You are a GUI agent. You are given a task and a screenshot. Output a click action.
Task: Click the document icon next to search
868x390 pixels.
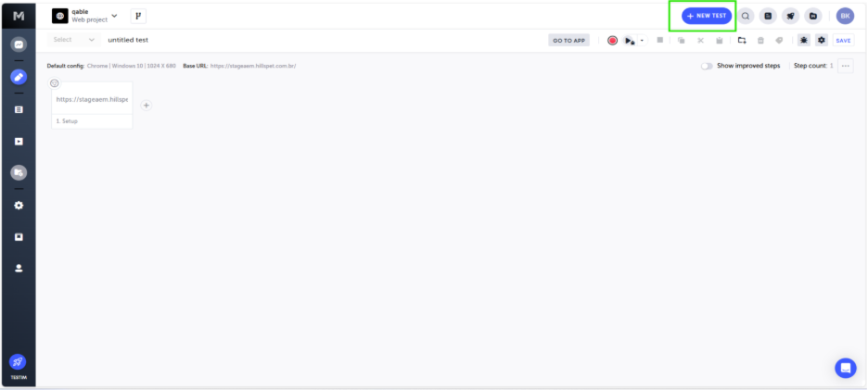(x=768, y=16)
